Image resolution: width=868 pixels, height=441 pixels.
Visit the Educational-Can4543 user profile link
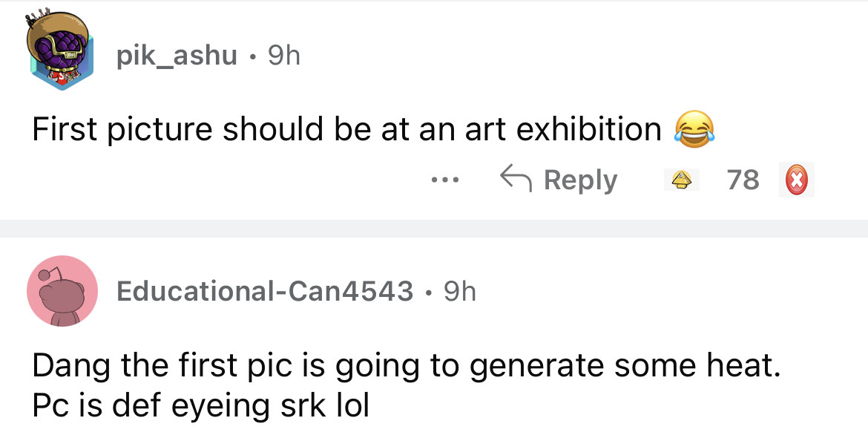pos(264,291)
